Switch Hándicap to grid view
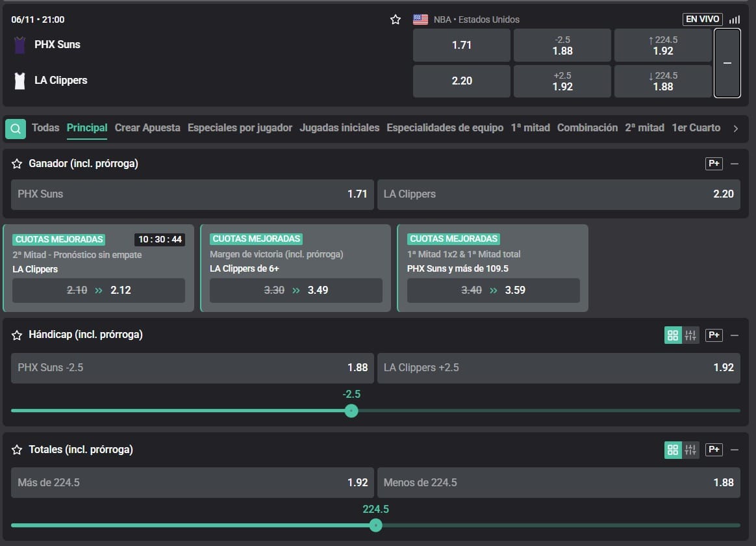 pyautogui.click(x=673, y=335)
